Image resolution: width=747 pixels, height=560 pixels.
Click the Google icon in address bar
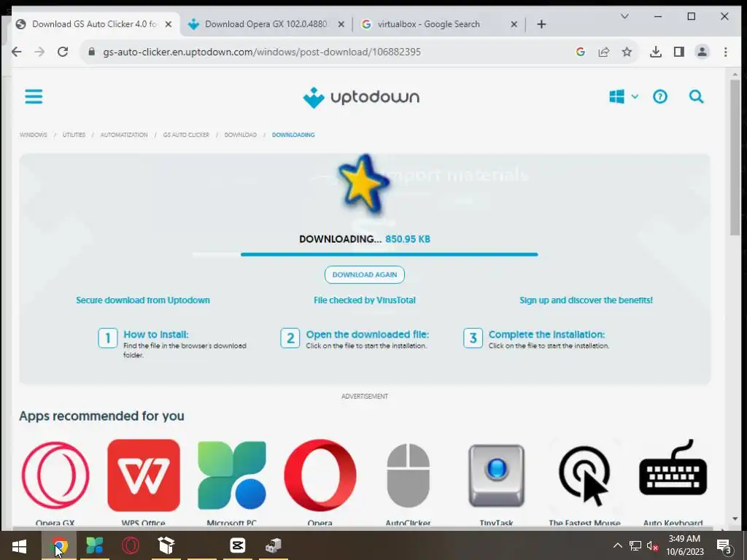(x=580, y=52)
